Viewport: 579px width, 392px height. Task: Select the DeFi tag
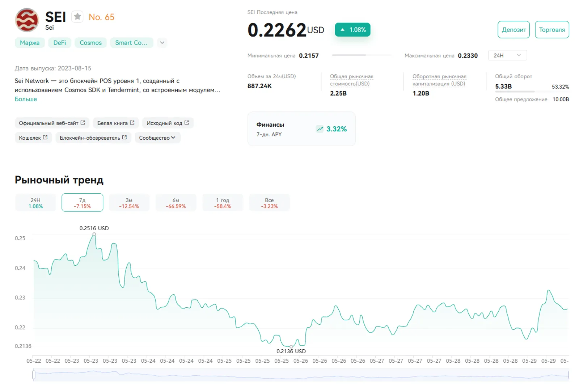tap(60, 43)
